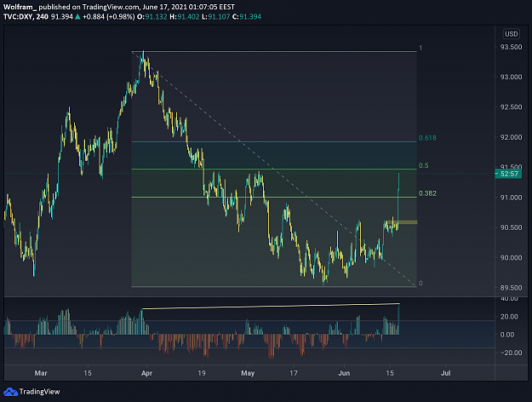Click the TVC:DXY symbol name

click(18, 17)
